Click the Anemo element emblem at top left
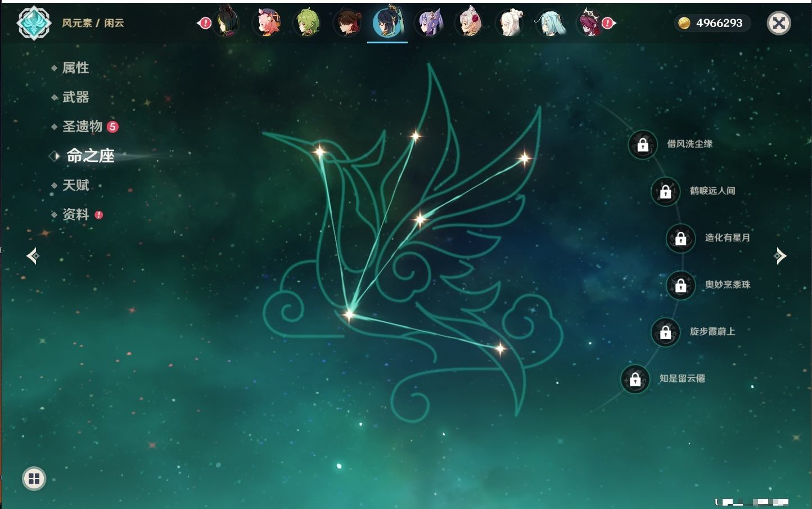The image size is (812, 509). click(34, 23)
